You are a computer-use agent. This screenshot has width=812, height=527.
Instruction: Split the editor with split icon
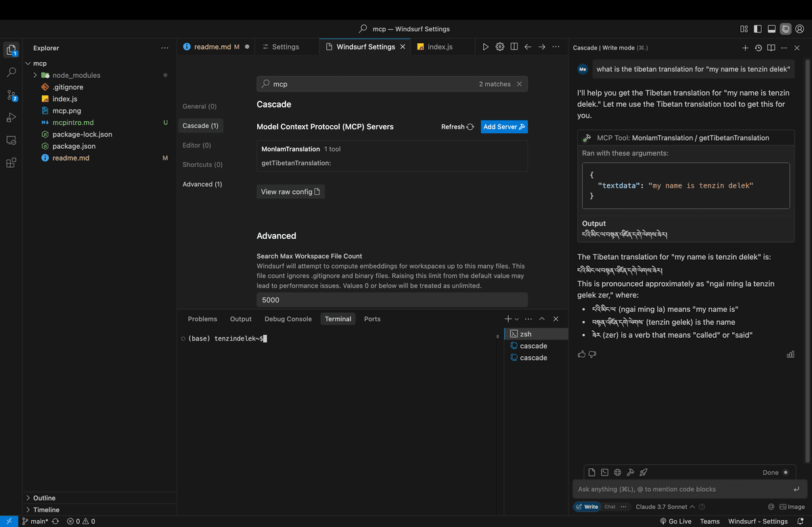(x=514, y=47)
